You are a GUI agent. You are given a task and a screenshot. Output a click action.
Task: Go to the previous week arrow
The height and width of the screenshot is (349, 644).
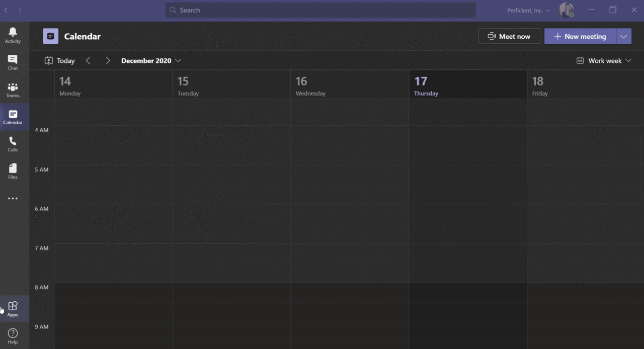88,61
